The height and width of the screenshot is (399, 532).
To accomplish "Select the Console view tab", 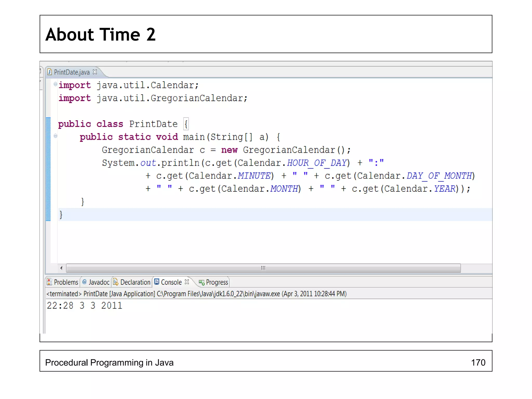I will (171, 282).
